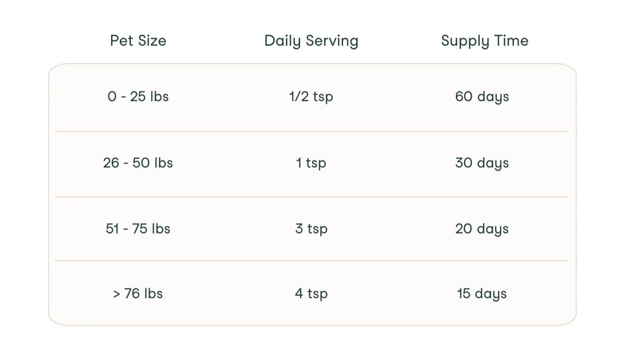Click the Pet Size column header
Screen dimensions: 623x364
138,40
